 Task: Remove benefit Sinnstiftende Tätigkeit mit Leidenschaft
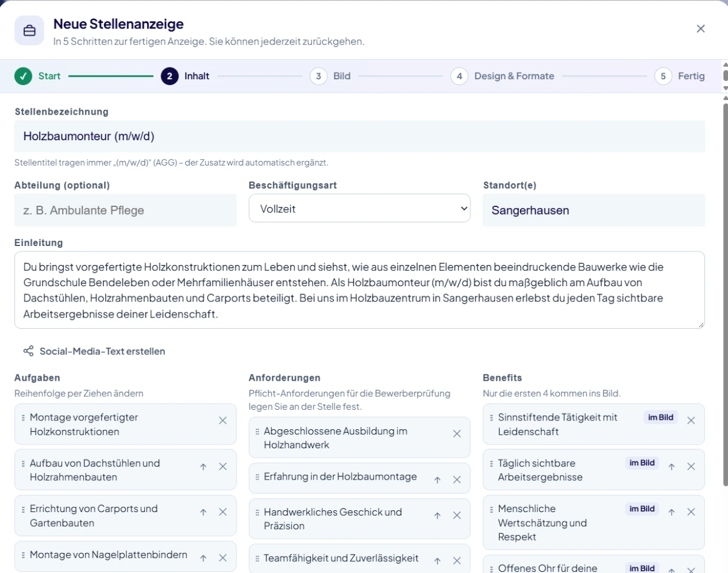(x=691, y=420)
